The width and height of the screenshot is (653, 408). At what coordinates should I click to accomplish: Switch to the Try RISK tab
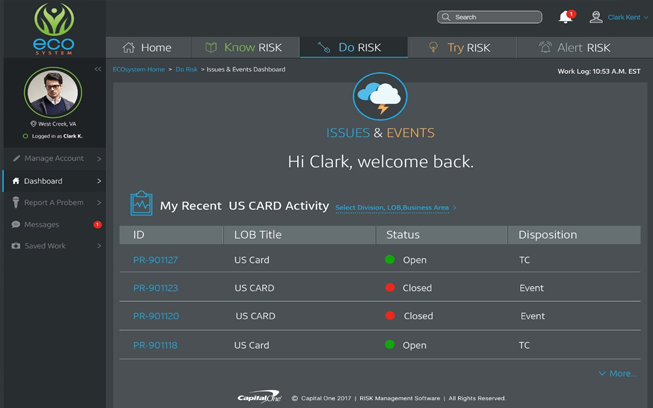coord(462,47)
